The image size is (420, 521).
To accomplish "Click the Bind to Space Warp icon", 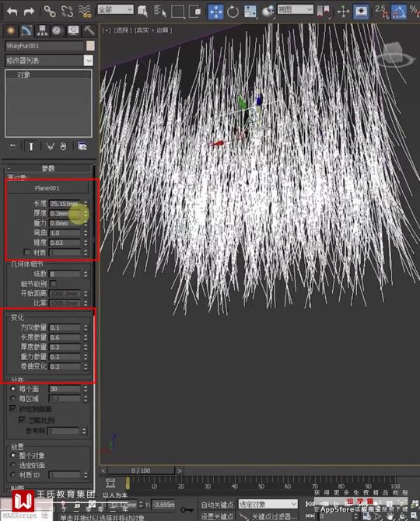I will (x=85, y=12).
